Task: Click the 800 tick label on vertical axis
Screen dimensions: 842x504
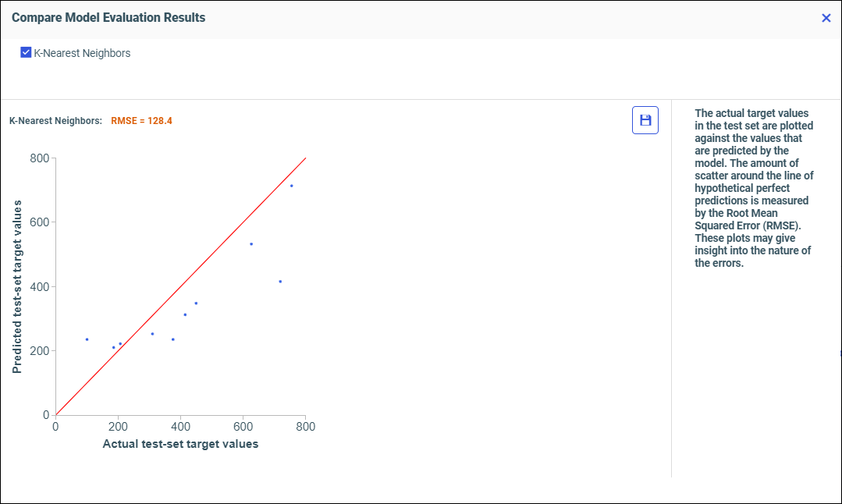Action: click(x=39, y=158)
